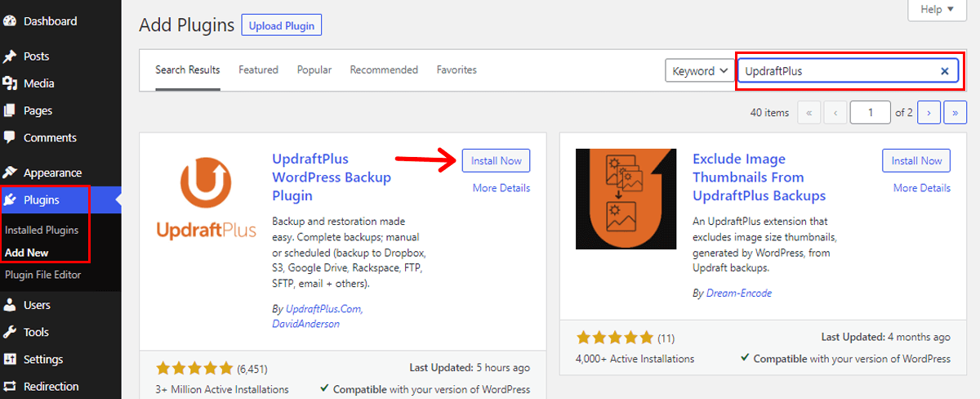This screenshot has width=980, height=399.
Task: Open the Appearance menu
Action: tap(60, 173)
